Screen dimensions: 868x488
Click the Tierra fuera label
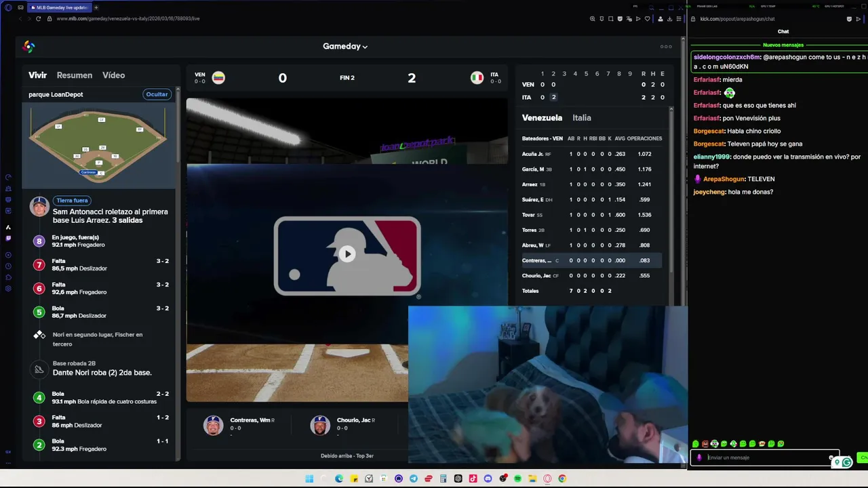[72, 201]
